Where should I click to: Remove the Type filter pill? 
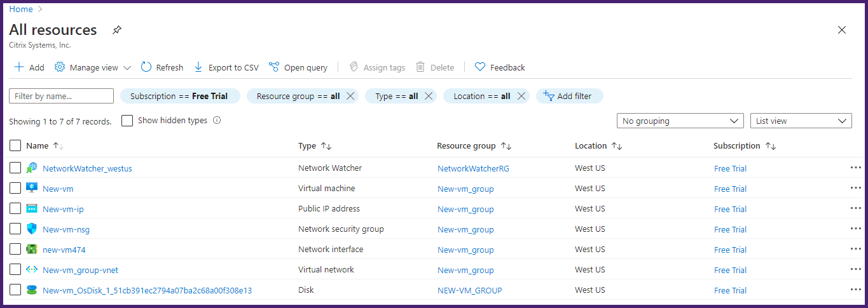[x=429, y=96]
